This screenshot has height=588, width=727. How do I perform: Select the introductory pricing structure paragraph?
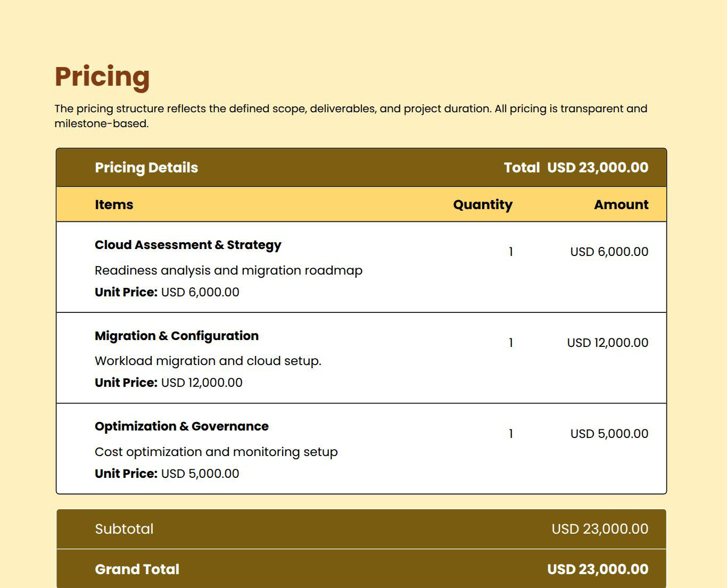pos(350,116)
